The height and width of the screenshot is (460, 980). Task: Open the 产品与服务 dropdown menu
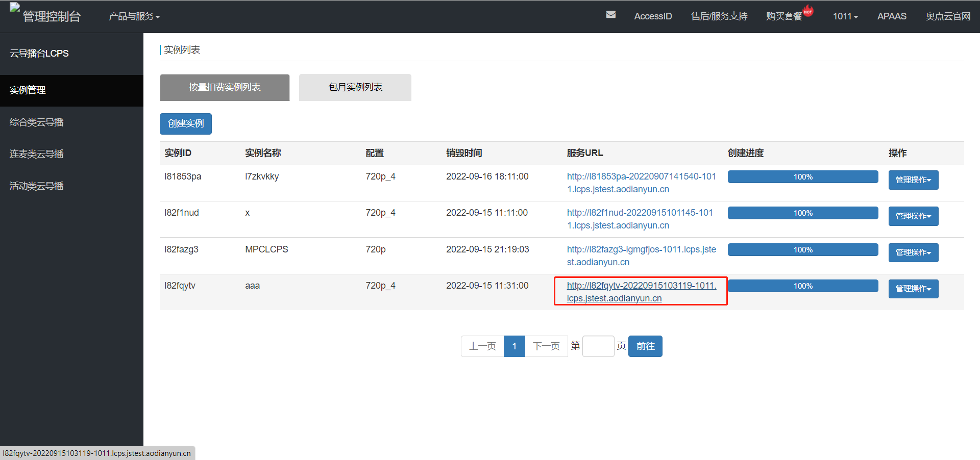134,16
